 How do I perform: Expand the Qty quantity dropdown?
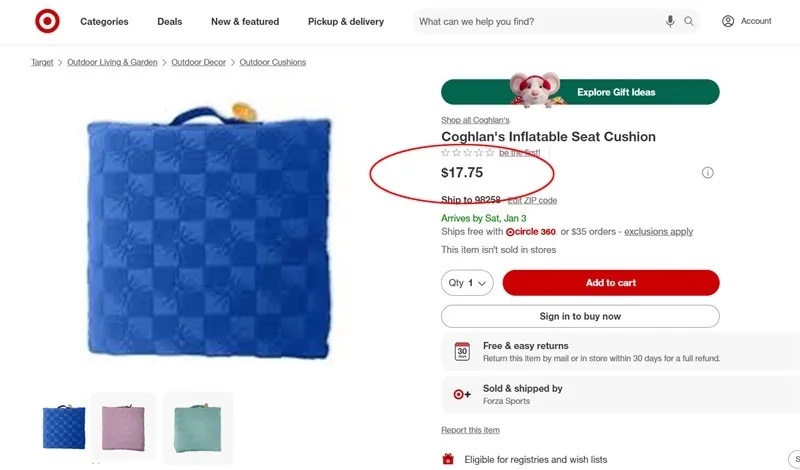point(467,283)
